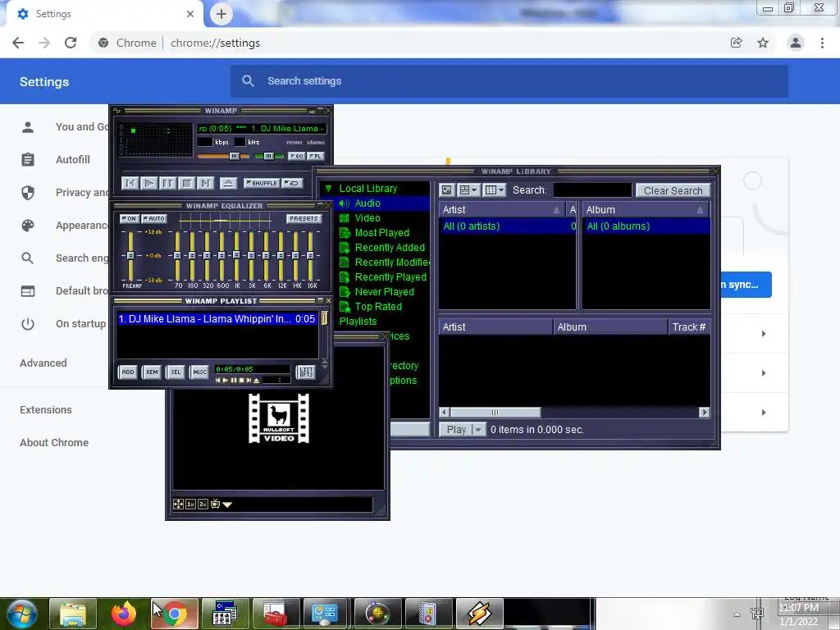This screenshot has height=630, width=840.
Task: Open Most Played library view
Action: [381, 232]
